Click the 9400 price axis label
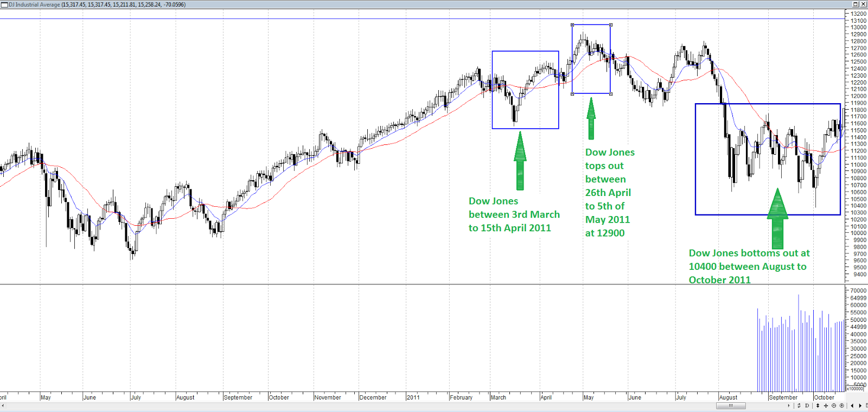868x412 pixels. (860, 274)
